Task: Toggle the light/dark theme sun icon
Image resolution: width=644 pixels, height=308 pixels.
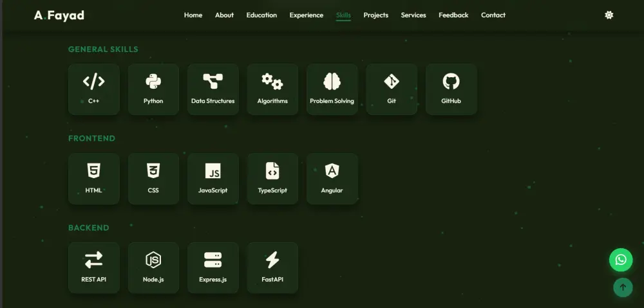Action: click(609, 15)
